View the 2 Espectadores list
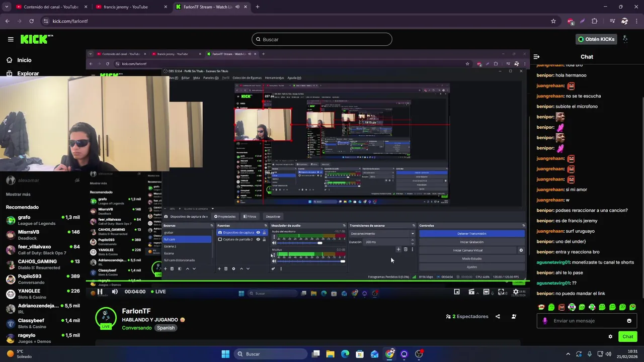The width and height of the screenshot is (644, 362). [467, 317]
